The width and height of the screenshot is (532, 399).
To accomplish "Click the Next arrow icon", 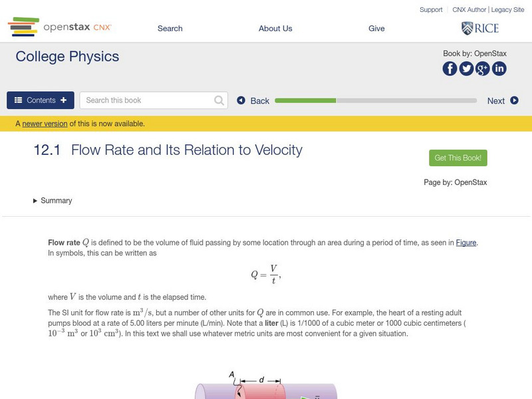I will pos(514,101).
